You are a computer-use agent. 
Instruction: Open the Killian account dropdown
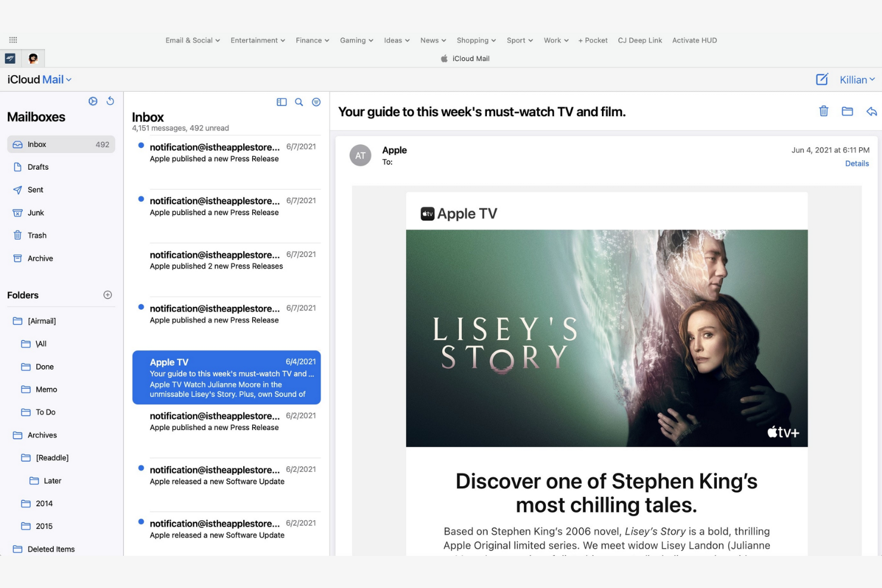point(856,79)
